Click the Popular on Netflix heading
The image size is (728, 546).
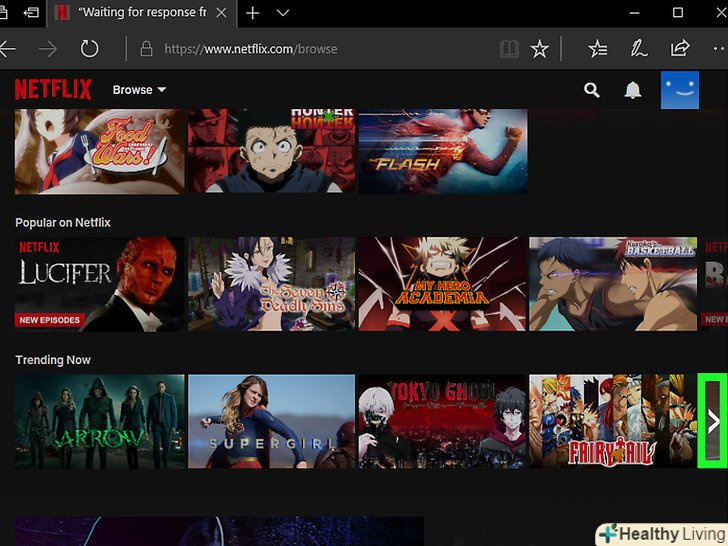click(x=63, y=222)
